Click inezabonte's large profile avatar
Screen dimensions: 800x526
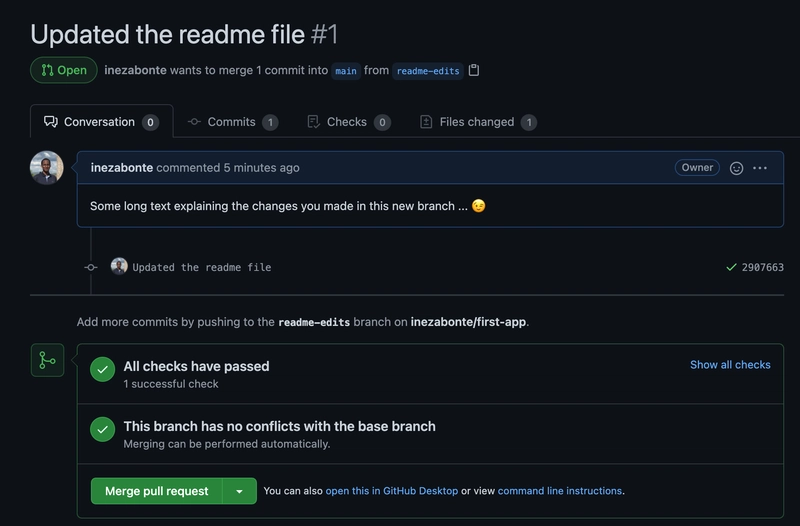[46, 167]
